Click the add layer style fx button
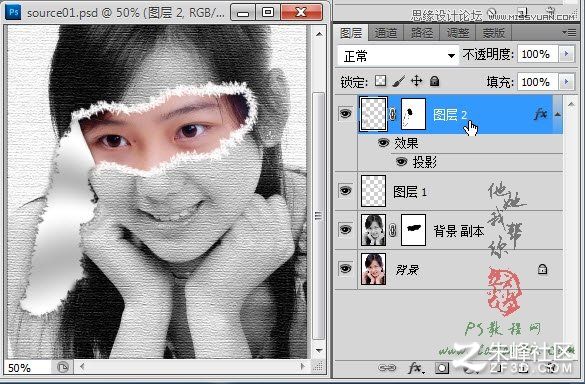 416,368
